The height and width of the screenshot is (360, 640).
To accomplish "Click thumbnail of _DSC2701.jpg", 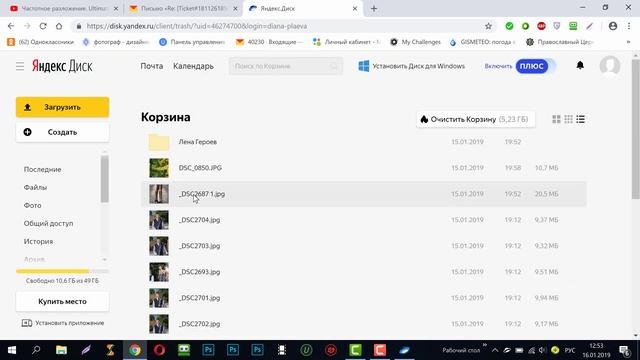I will [x=159, y=298].
